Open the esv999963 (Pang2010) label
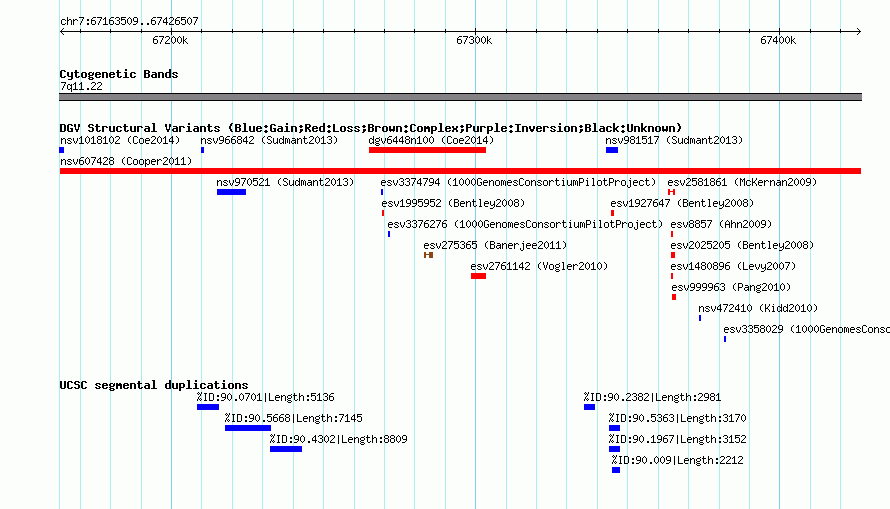 pos(731,287)
